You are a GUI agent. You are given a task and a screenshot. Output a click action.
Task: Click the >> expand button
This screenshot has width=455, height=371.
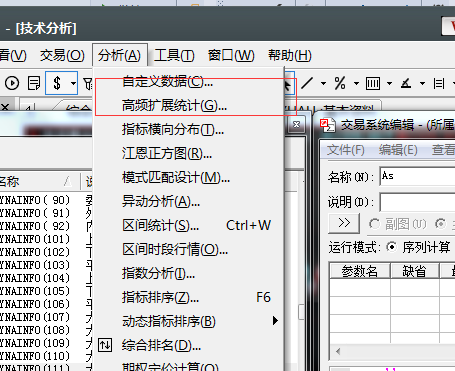pos(344,223)
